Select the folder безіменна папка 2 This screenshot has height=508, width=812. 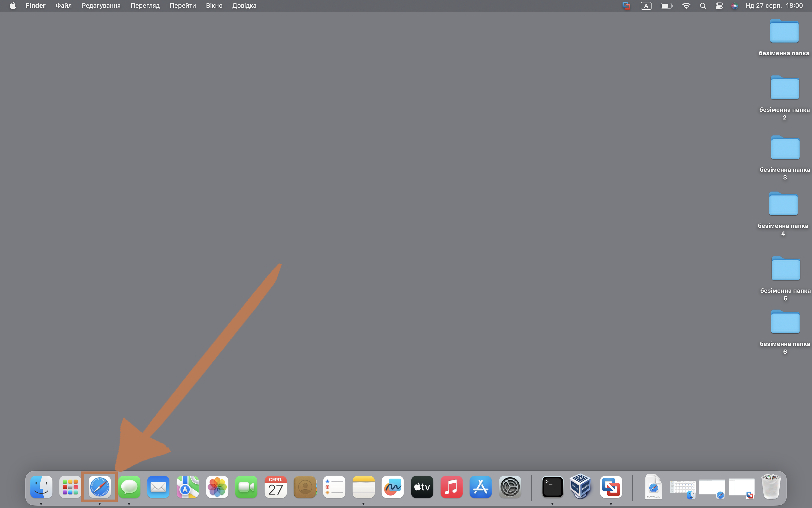click(x=784, y=98)
